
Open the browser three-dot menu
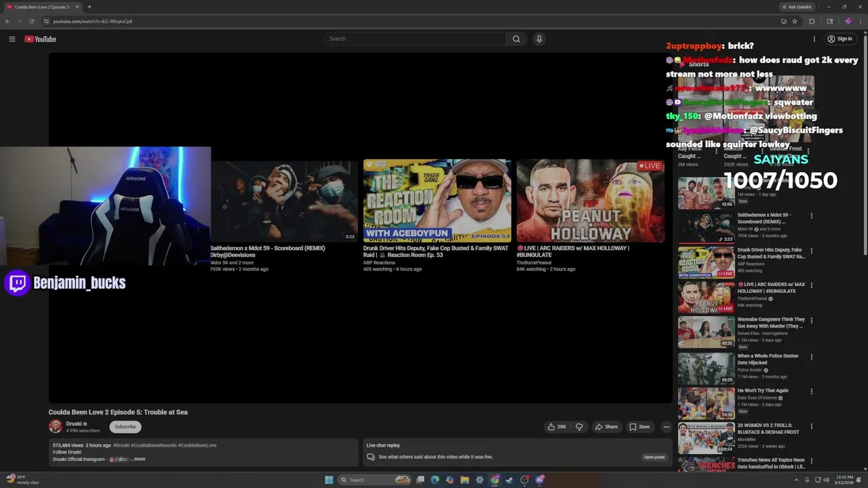coord(860,21)
